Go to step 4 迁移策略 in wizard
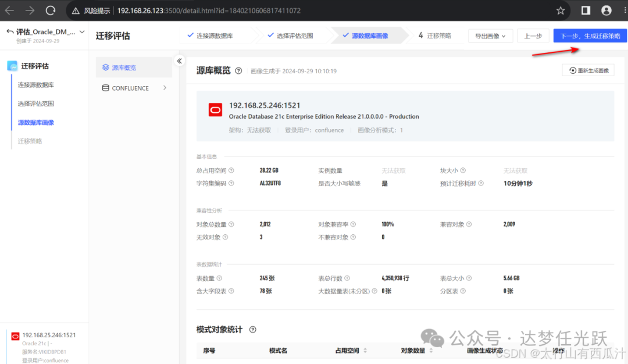The width and height of the screenshot is (628, 364). point(434,35)
